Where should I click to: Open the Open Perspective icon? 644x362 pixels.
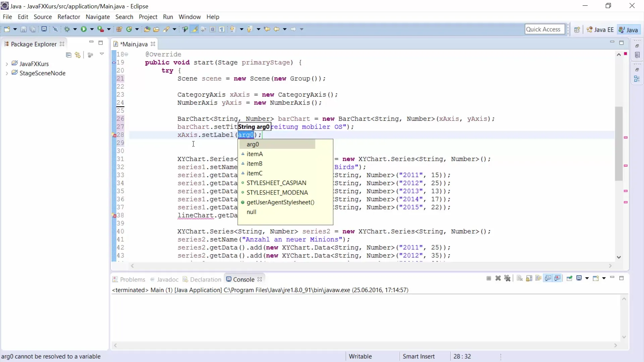point(577,30)
